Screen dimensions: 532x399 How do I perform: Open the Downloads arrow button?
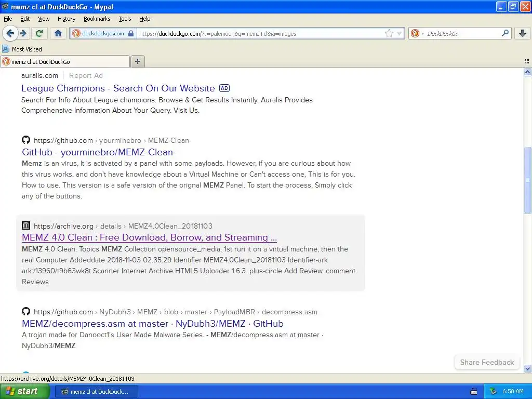click(x=523, y=33)
